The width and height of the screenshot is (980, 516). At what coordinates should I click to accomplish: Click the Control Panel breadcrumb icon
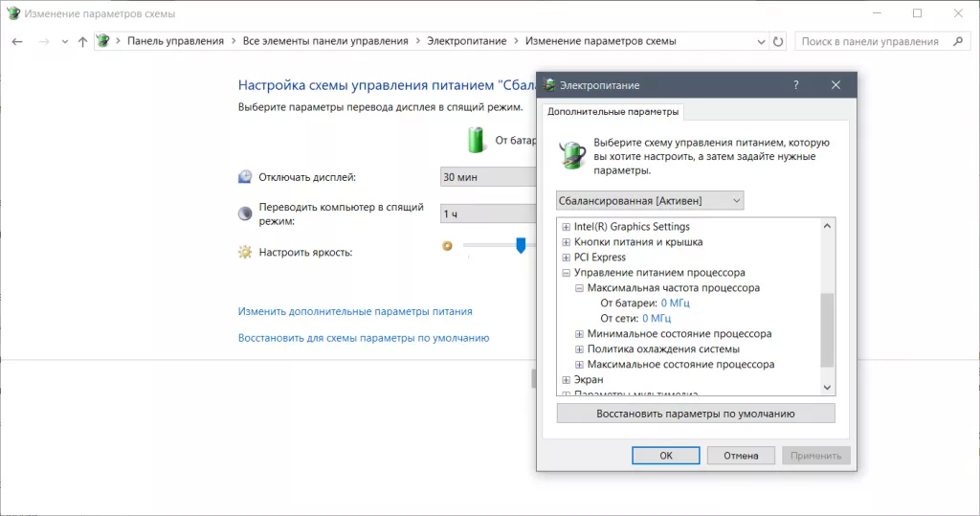coord(103,41)
